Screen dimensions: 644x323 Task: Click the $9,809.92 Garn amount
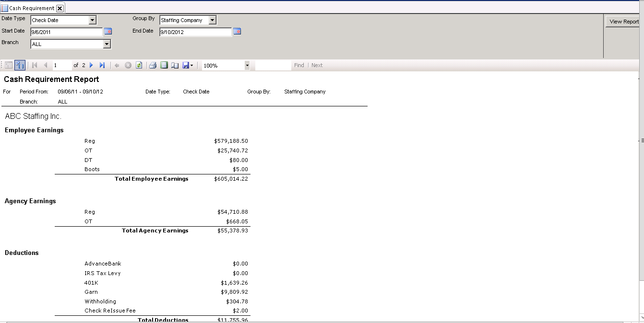tap(234, 292)
